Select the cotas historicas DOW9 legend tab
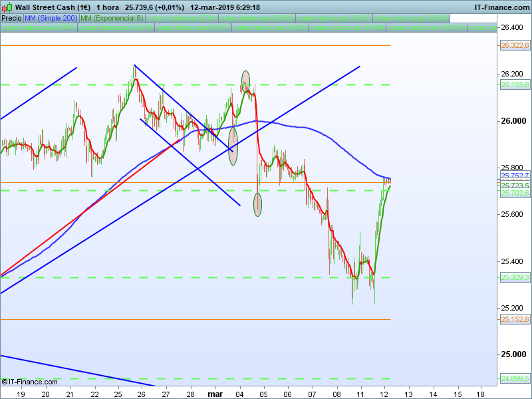532x399 pixels. pos(347,27)
